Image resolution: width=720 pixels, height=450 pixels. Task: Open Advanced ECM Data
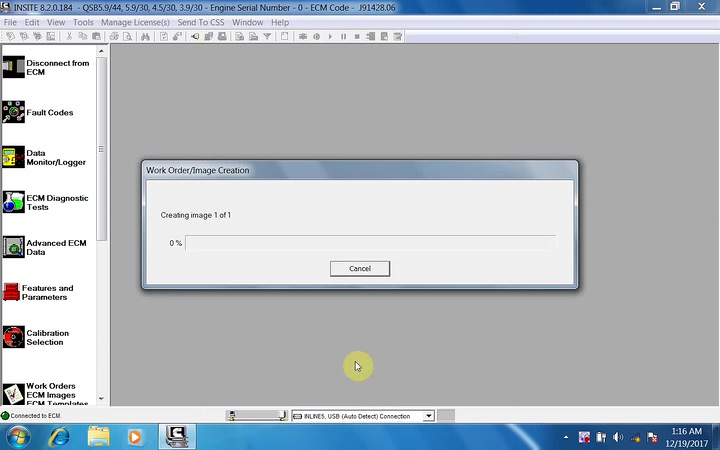(x=45, y=248)
